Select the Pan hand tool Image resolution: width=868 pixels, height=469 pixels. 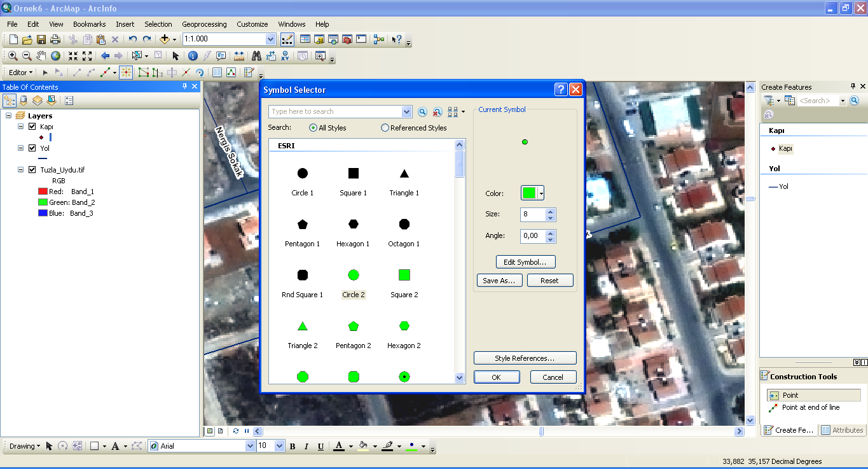(x=41, y=56)
